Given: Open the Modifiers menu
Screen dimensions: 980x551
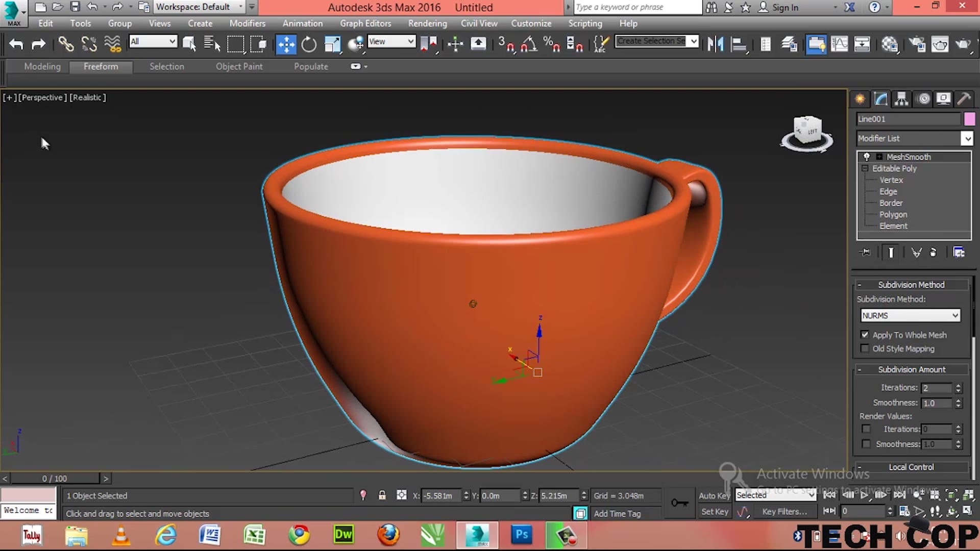Looking at the screenshot, I should click(x=248, y=23).
